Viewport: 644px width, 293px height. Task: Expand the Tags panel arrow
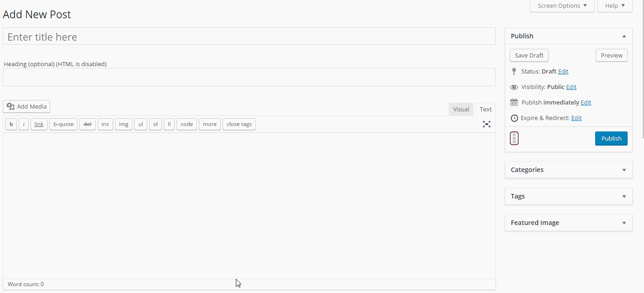click(624, 196)
